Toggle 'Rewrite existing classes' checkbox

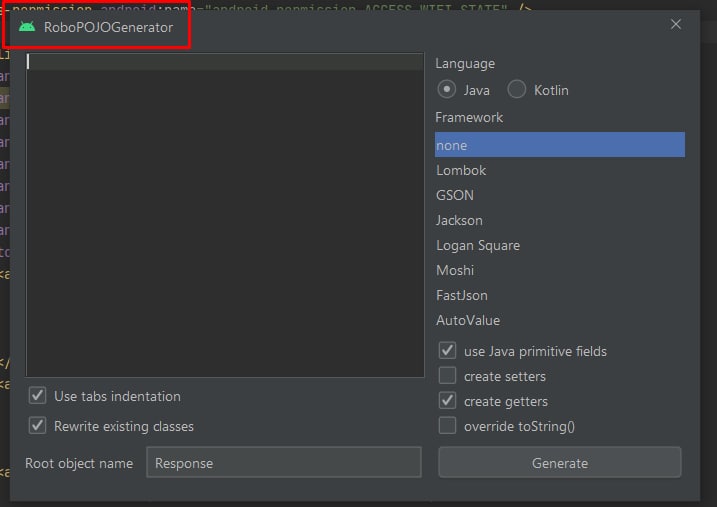[x=37, y=426]
